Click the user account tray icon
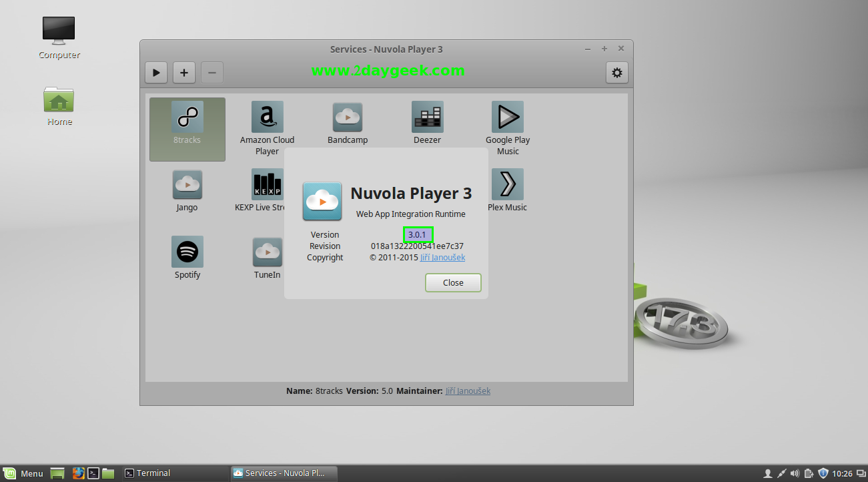 click(767, 473)
